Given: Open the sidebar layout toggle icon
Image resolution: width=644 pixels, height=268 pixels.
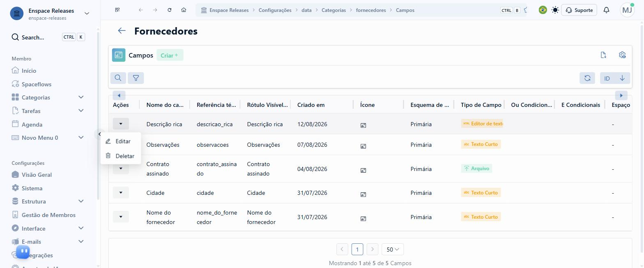Looking at the screenshot, I should 117,10.
